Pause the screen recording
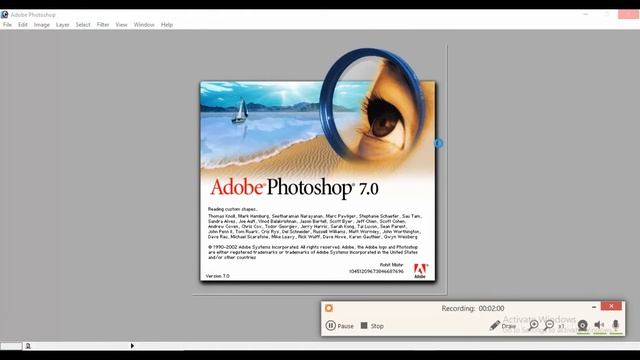The width and height of the screenshot is (640, 360). (x=340, y=326)
